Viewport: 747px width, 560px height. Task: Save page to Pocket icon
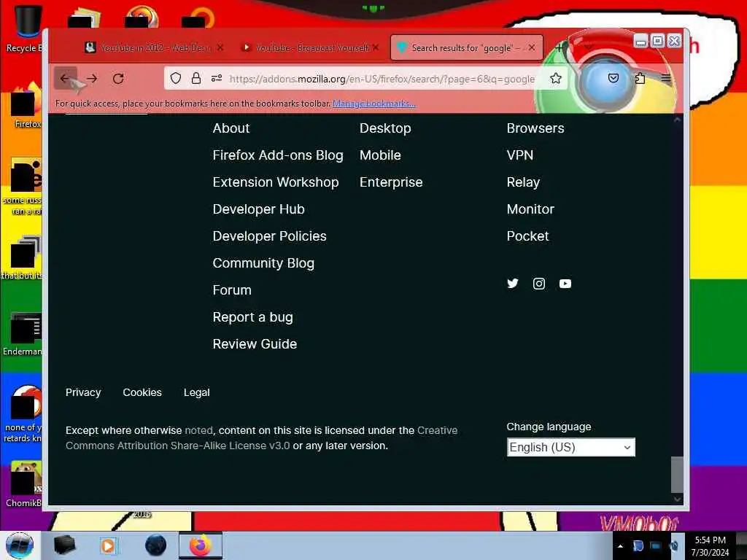[613, 79]
